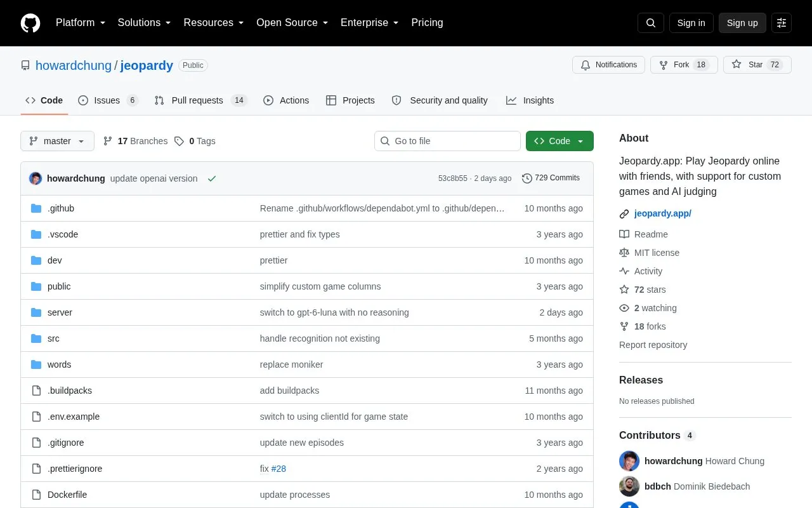
Task: Open the search magnifier icon button
Action: (651, 23)
